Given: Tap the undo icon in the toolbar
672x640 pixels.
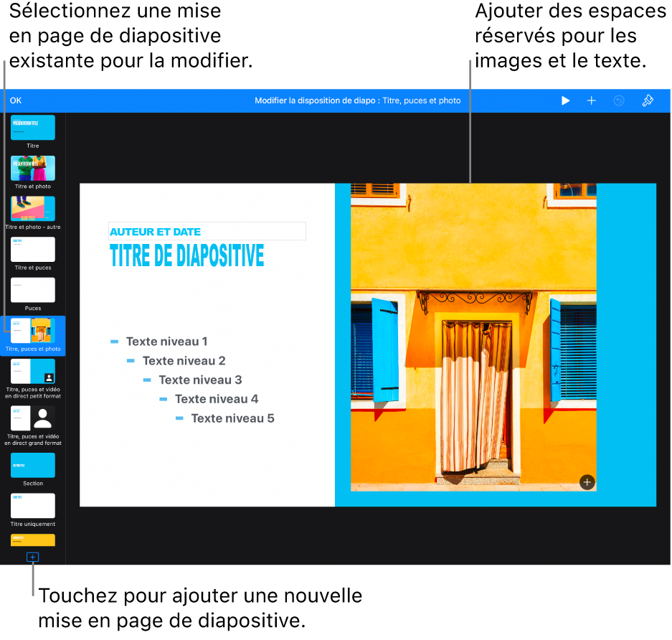Looking at the screenshot, I should click(618, 100).
